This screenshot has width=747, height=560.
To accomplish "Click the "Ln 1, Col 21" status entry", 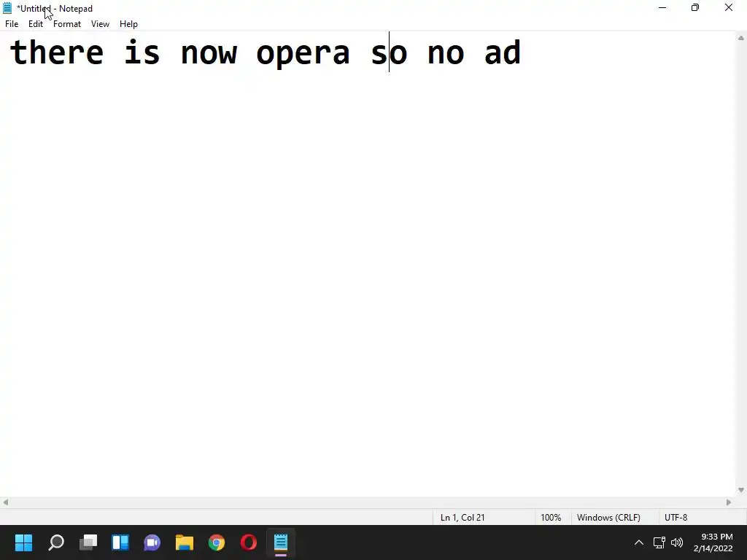I will pyautogui.click(x=462, y=518).
